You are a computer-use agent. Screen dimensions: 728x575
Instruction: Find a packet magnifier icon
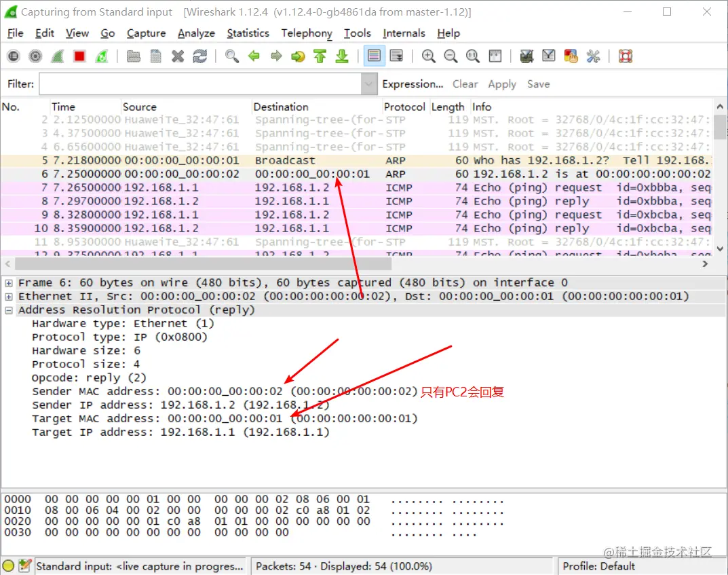pos(231,56)
